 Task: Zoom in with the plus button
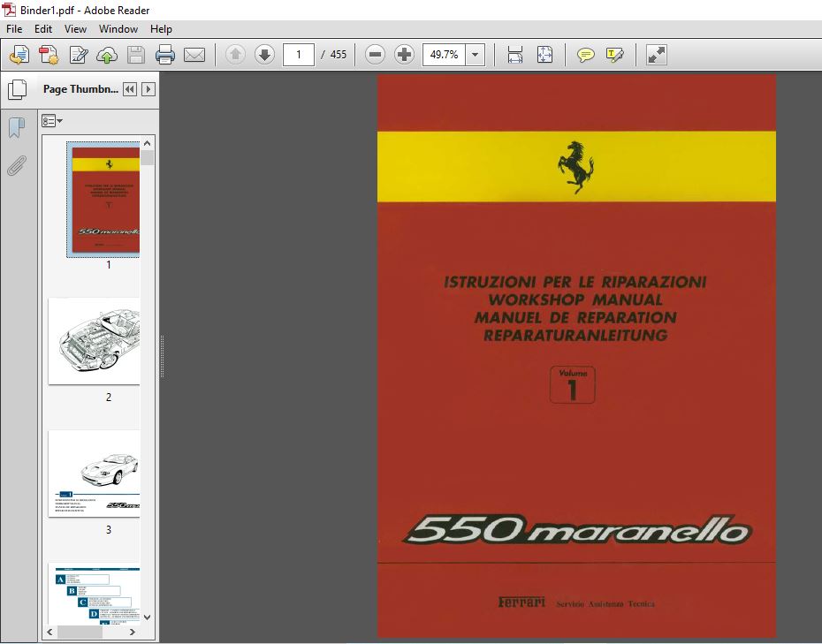404,55
